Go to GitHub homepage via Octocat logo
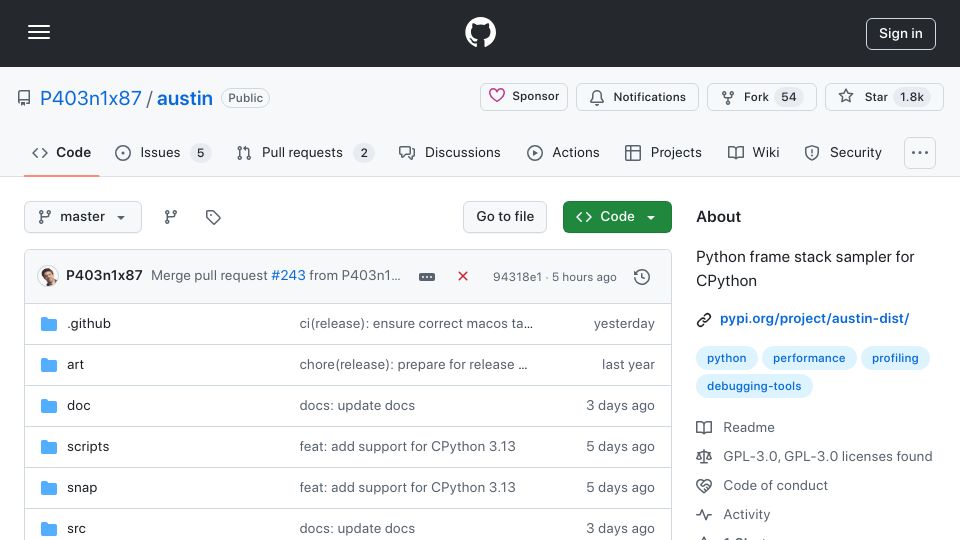The width and height of the screenshot is (960, 540). pos(480,32)
